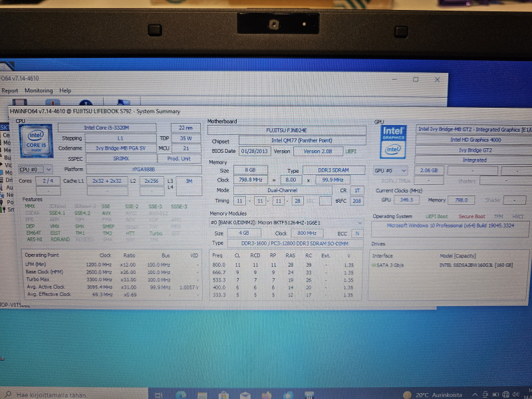The height and width of the screenshot is (399, 532).
Task: Click the Ivy Bridge GT2 GPU codename field
Action: click(475, 150)
